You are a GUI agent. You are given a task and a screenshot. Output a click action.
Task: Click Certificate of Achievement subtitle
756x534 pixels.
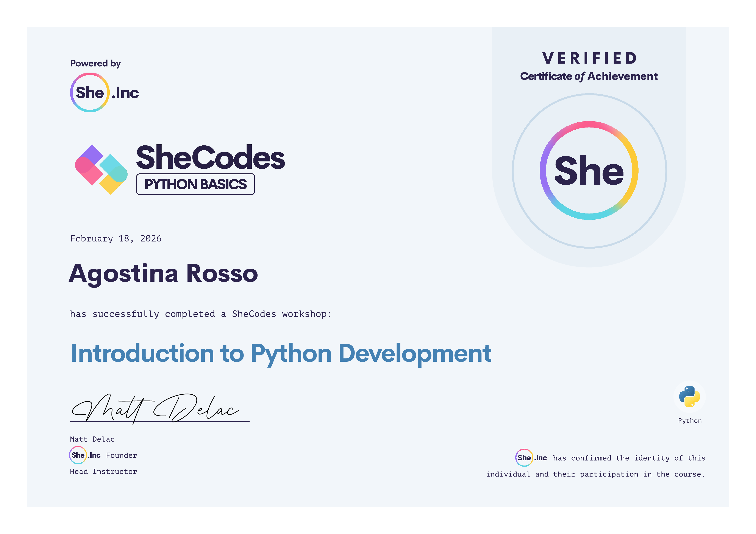pos(588,76)
